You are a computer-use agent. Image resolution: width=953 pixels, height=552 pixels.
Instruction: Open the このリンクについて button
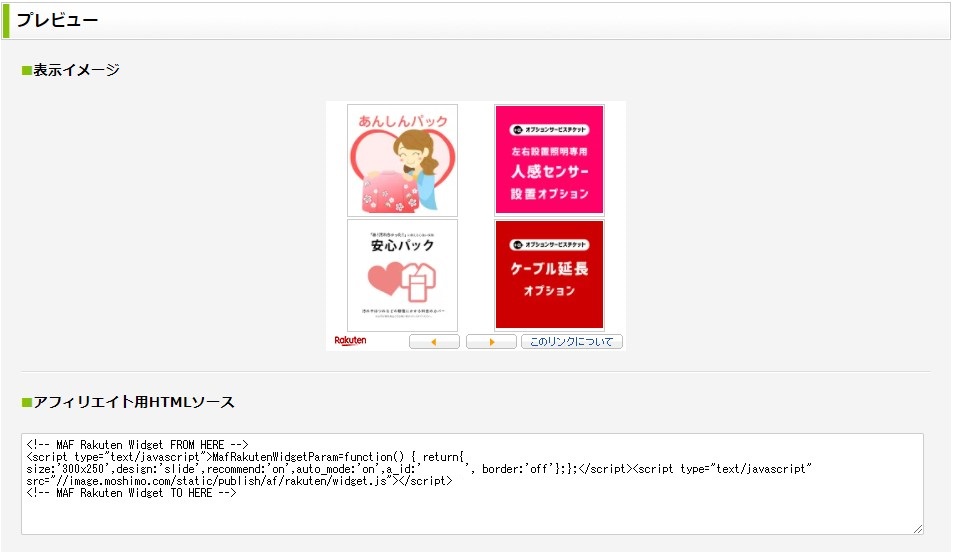pos(571,342)
